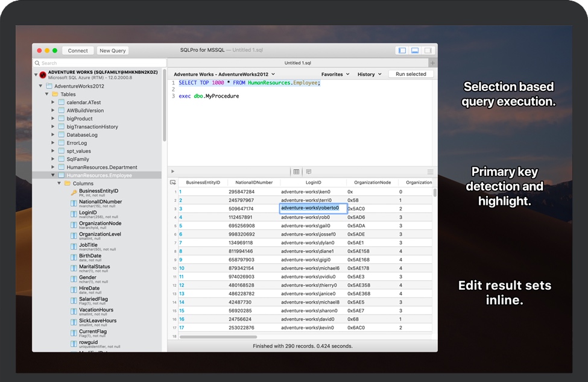Image resolution: width=588 pixels, height=382 pixels.
Task: Click the Connect button
Action: (78, 51)
